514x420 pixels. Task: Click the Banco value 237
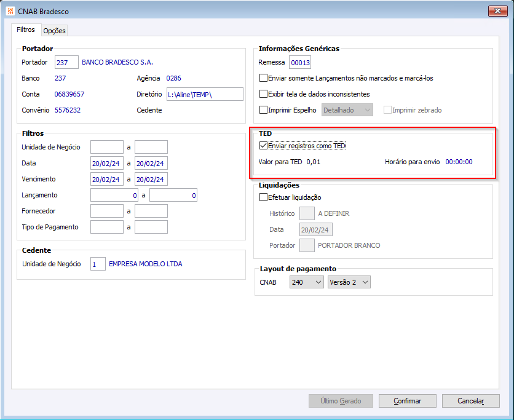60,78
